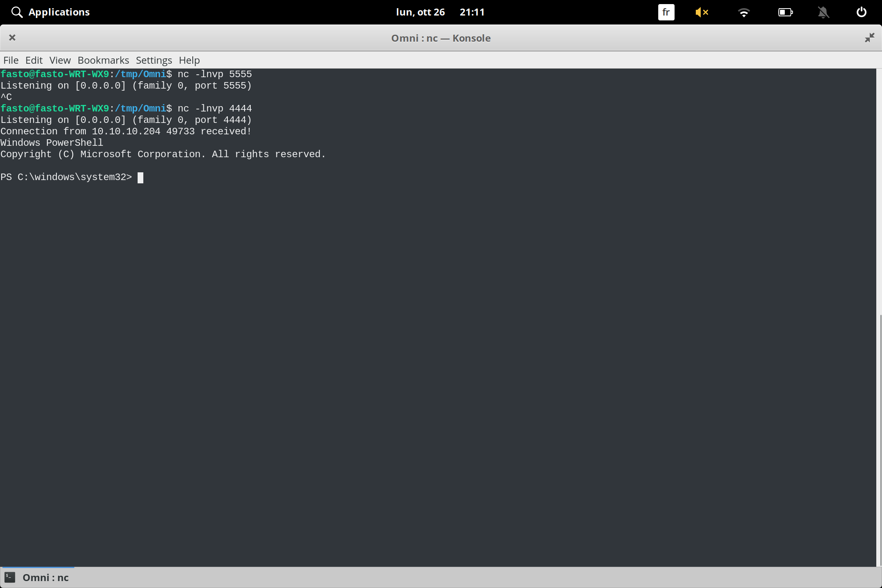The width and height of the screenshot is (882, 588).
Task: Click the search magnifier beside Applications
Action: [17, 12]
